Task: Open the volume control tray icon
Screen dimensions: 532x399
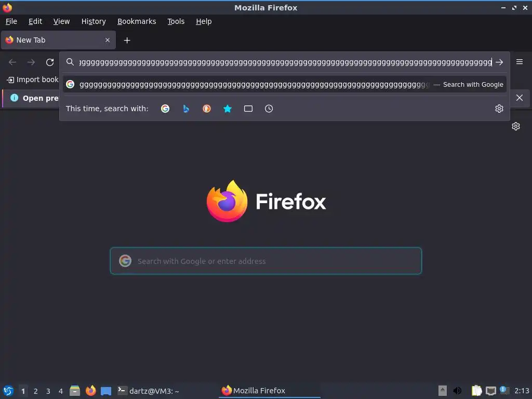Action: (457, 391)
